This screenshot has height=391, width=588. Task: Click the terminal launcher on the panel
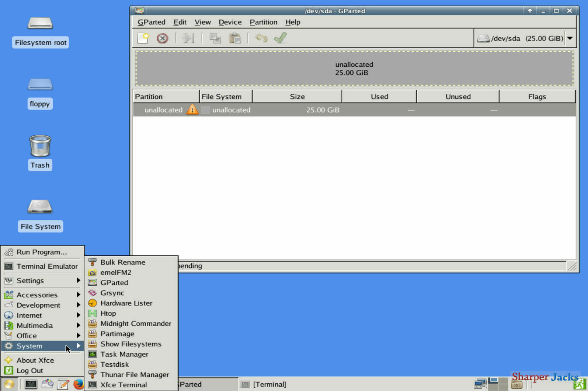pos(31,384)
